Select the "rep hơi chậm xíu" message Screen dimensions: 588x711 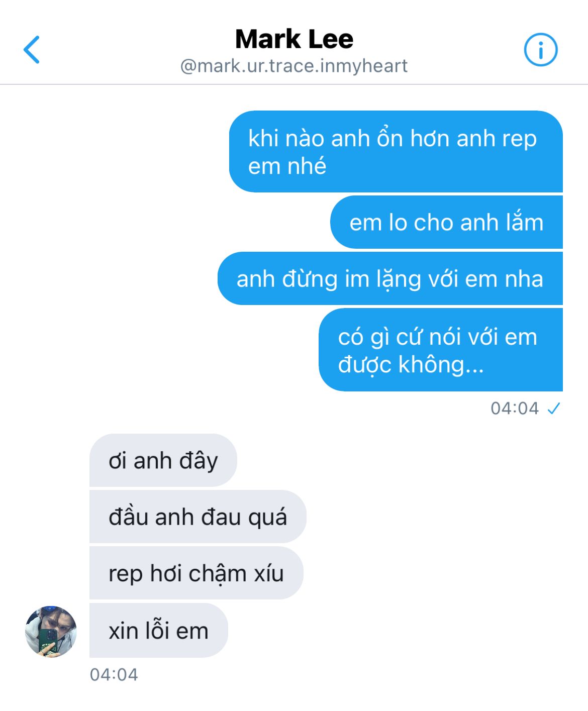196,573
